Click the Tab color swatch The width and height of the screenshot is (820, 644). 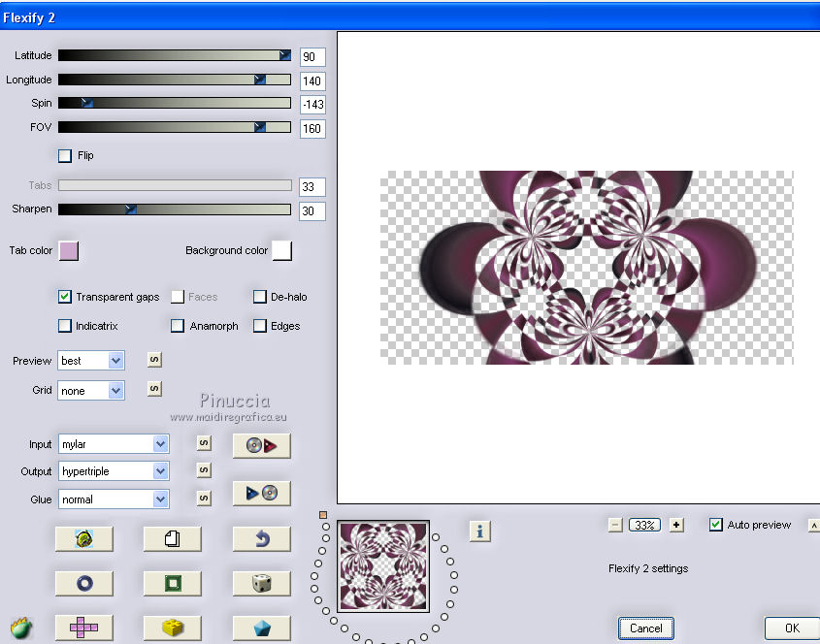(x=69, y=251)
